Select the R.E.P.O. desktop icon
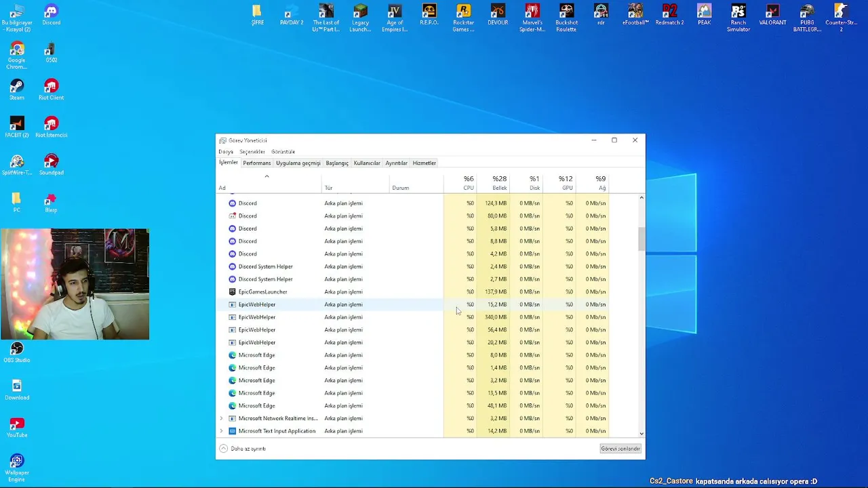 point(429,15)
